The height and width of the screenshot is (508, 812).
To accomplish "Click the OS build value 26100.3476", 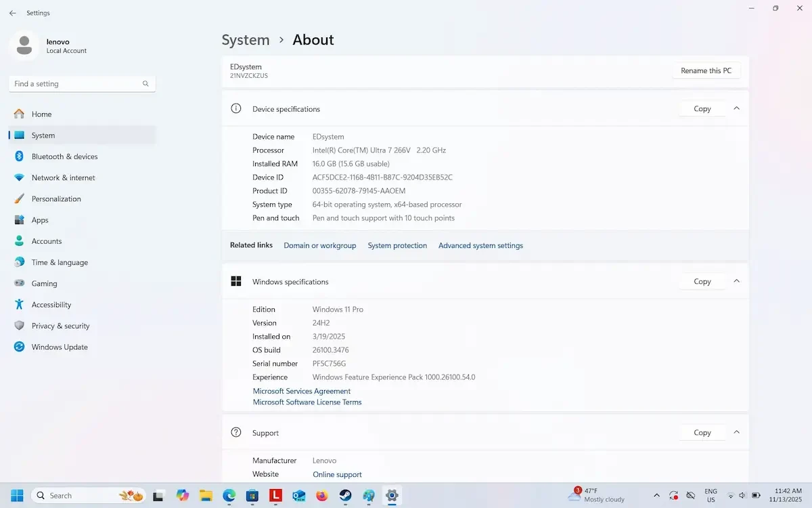I will tap(330, 350).
